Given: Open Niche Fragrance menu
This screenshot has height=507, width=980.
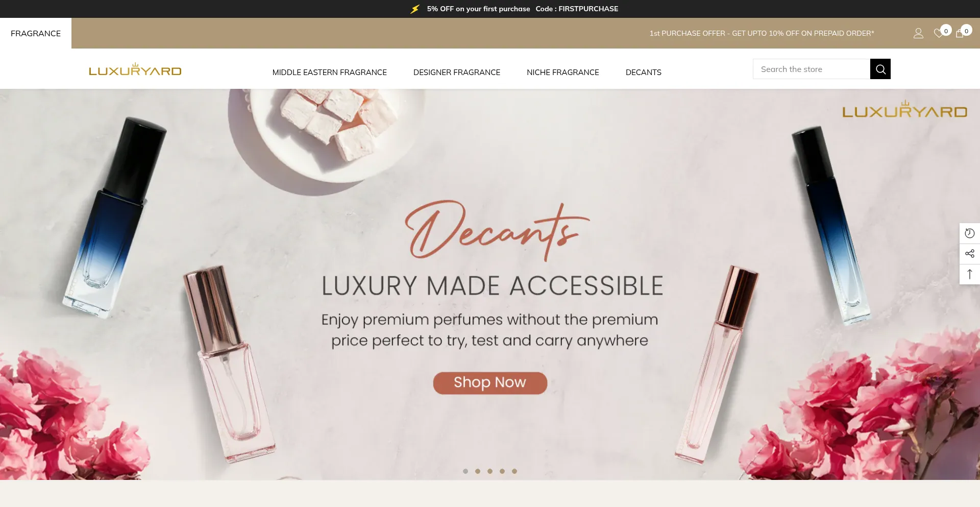Looking at the screenshot, I should click(x=563, y=73).
